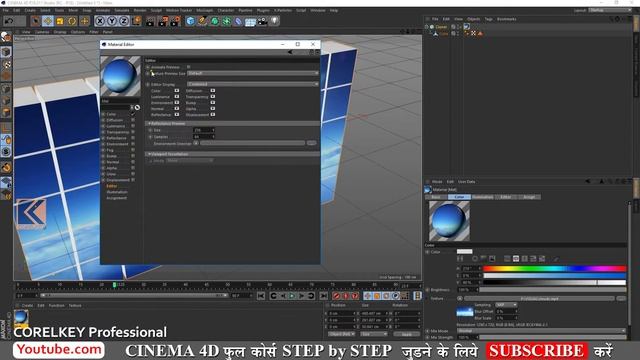Adjust the Value brightness gradient slider
Image resolution: width=640 pixels, height=360 pixels.
pos(554,282)
